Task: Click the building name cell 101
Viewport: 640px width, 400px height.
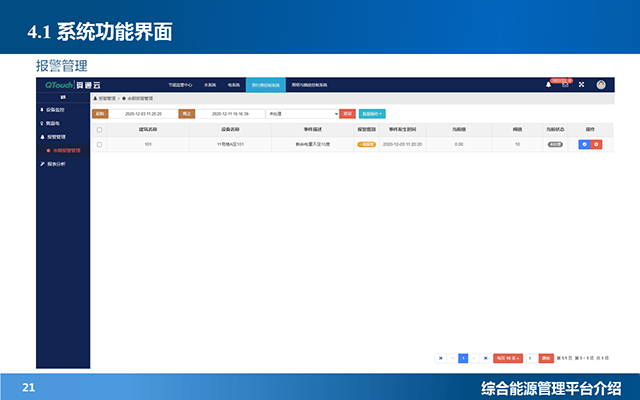Action: pyautogui.click(x=148, y=144)
